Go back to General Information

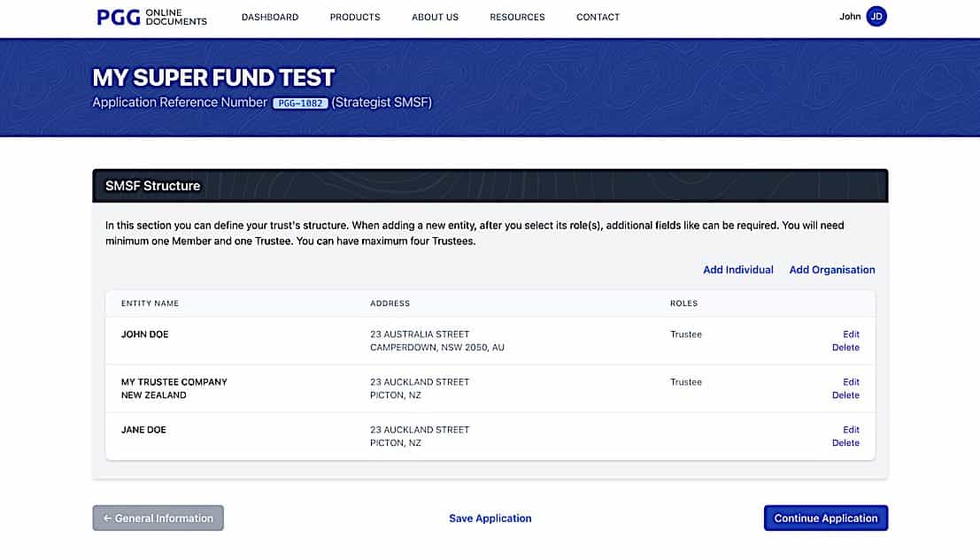point(158,518)
